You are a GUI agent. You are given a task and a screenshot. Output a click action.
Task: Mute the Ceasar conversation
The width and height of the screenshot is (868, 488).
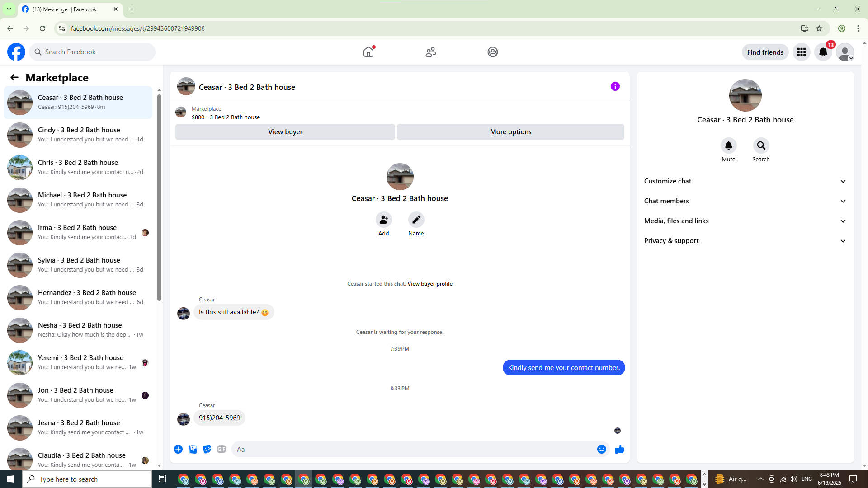point(729,145)
